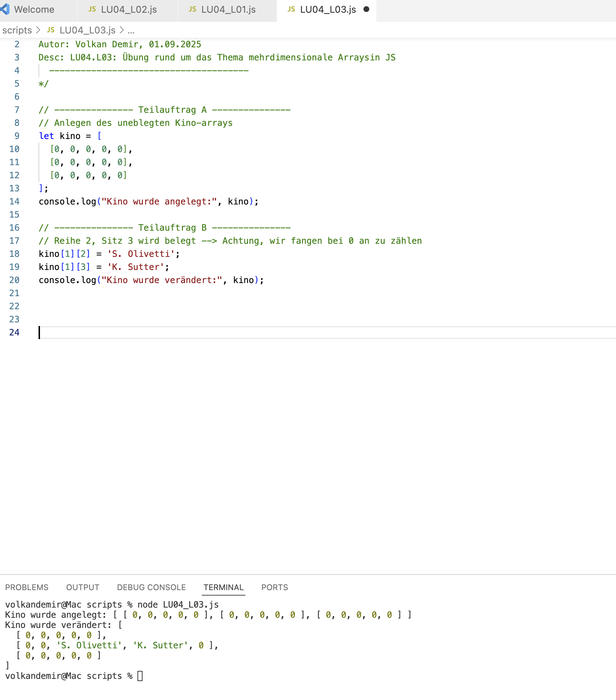
Task: Click the JS file icon on LU04_L01.js tab
Action: point(193,9)
